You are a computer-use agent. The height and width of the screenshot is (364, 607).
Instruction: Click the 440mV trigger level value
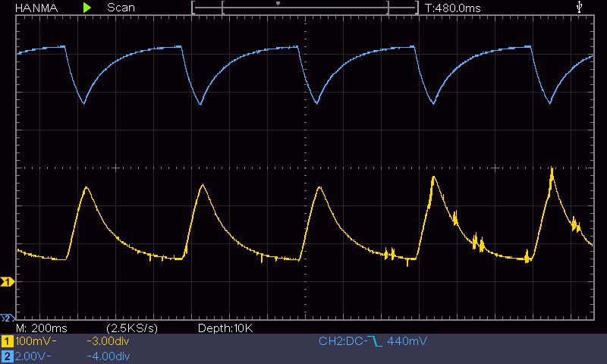(407, 341)
